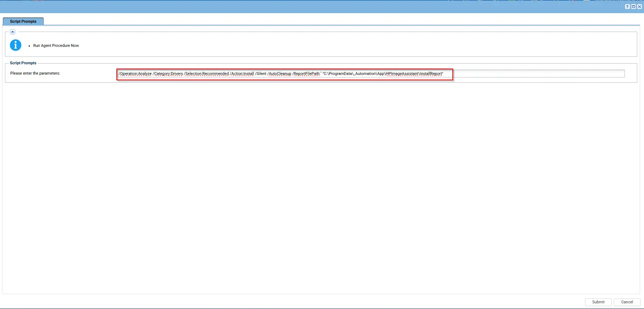Place cursor on /Action:Install text
The image size is (644, 309).
coord(242,74)
